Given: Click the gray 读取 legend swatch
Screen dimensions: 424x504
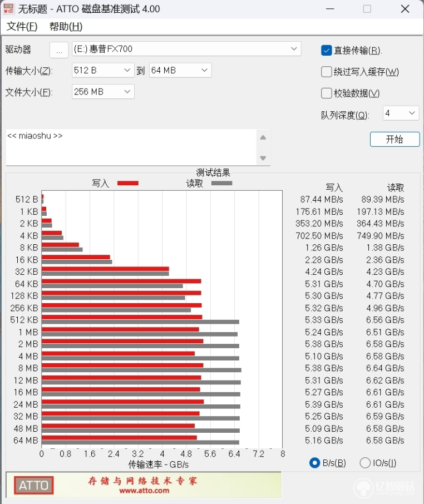Looking at the screenshot, I should [221, 183].
